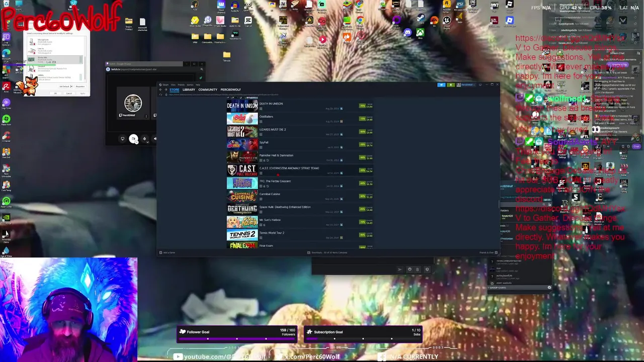Toggle the microphone in Twitch guest window
Screen dimensions: 644x362
(x=144, y=139)
